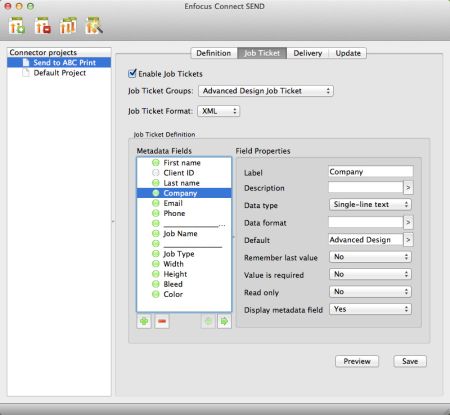Click the delete connector project toolbar icon

pos(43,26)
